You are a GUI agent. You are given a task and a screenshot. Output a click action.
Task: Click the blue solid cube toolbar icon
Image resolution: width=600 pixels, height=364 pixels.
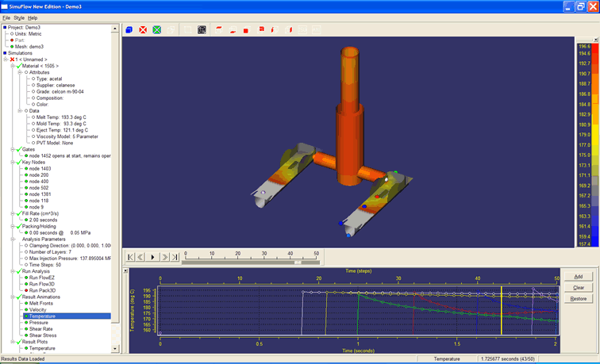pos(129,30)
